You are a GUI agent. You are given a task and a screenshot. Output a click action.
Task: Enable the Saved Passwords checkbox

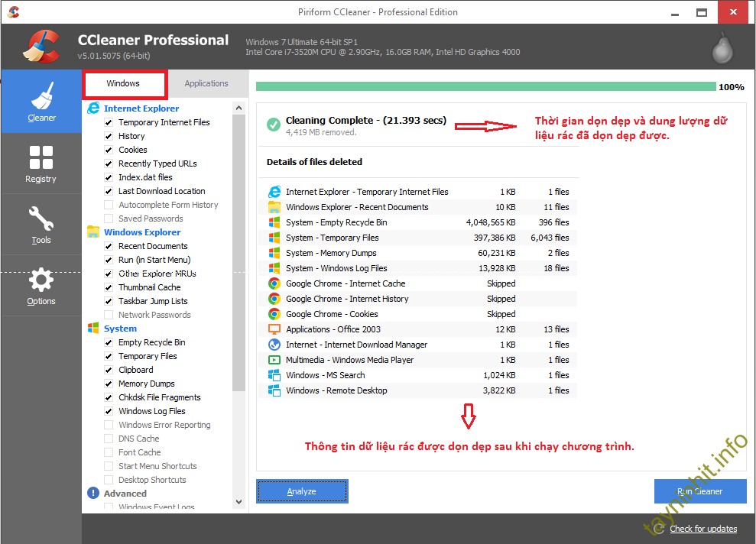click(x=109, y=219)
